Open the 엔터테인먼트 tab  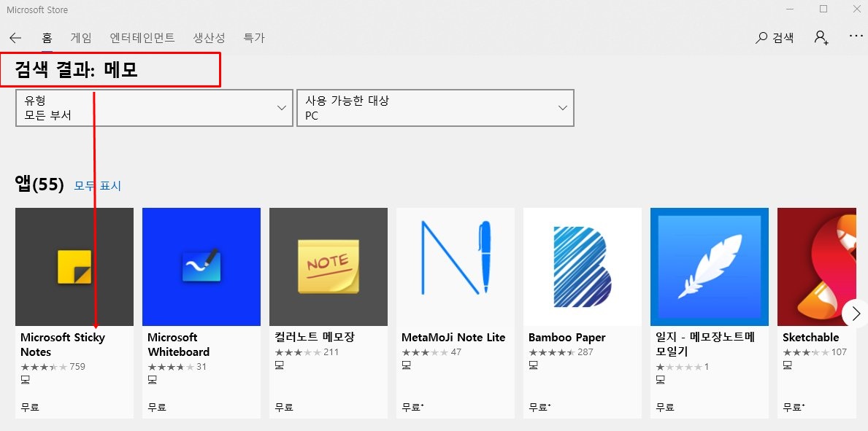(x=142, y=38)
